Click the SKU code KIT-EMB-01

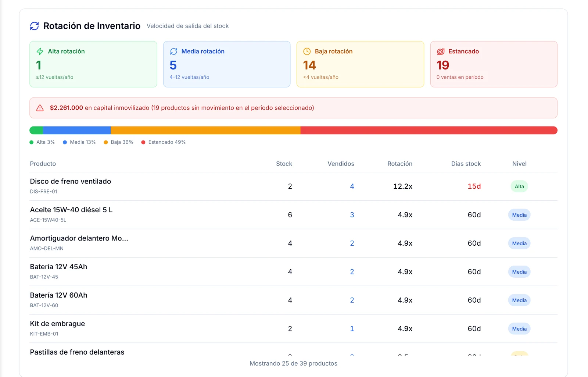coord(44,334)
